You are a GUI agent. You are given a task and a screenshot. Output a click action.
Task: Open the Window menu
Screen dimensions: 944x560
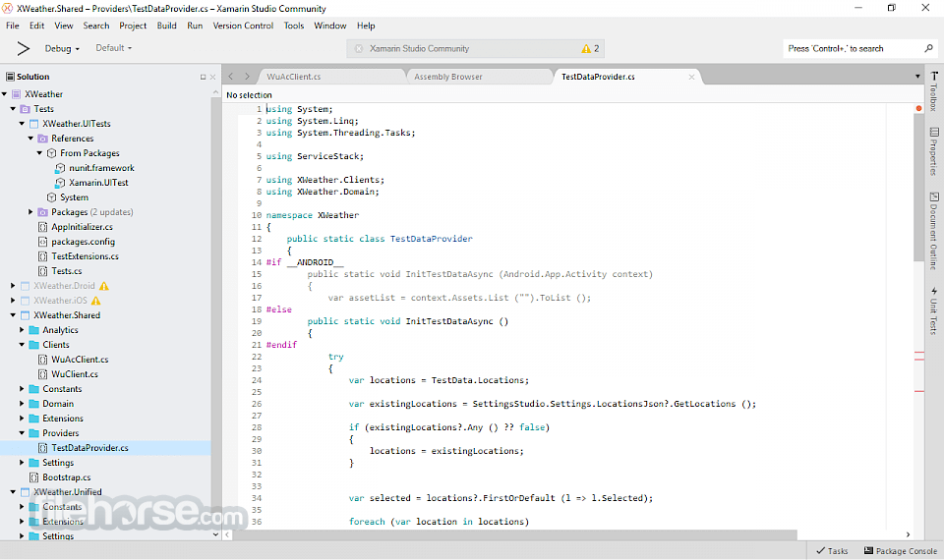330,26
